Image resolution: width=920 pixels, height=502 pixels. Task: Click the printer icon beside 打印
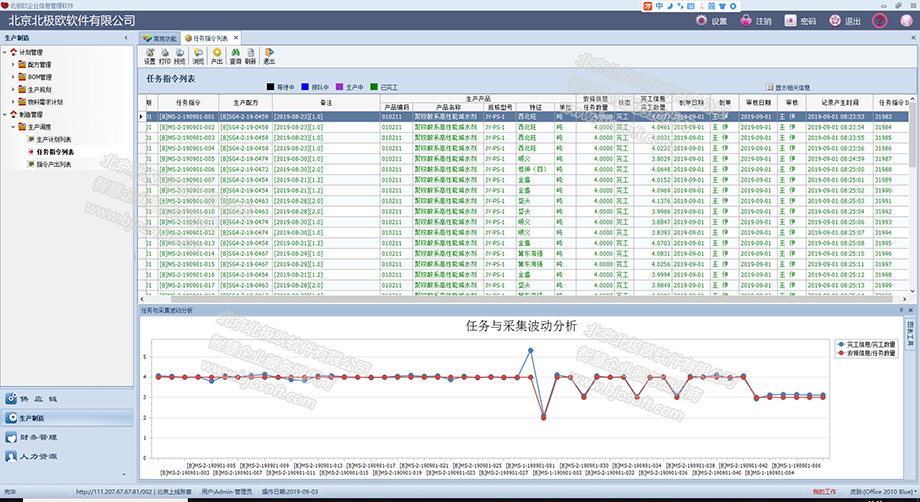pos(180,56)
